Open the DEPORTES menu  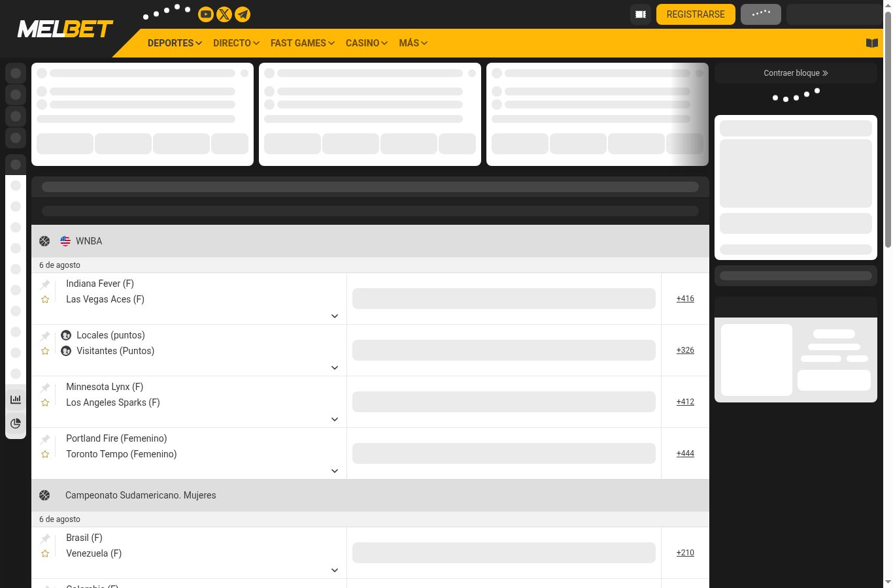[175, 43]
